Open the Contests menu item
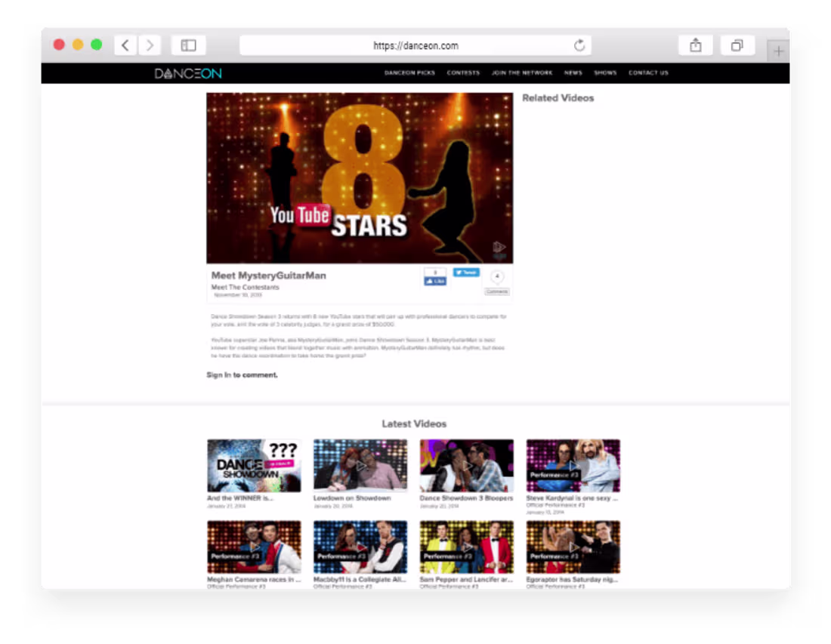Screen dimensions: 831x644 click(463, 73)
